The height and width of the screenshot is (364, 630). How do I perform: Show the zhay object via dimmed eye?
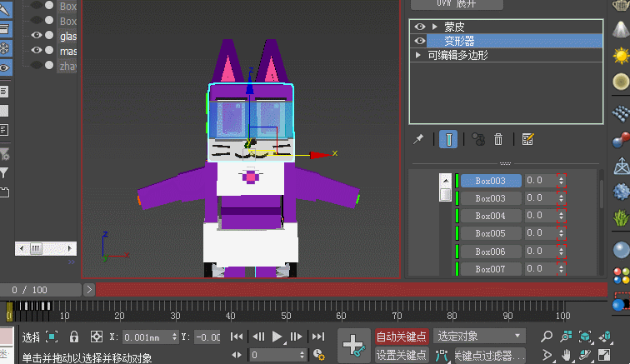pyautogui.click(x=37, y=65)
